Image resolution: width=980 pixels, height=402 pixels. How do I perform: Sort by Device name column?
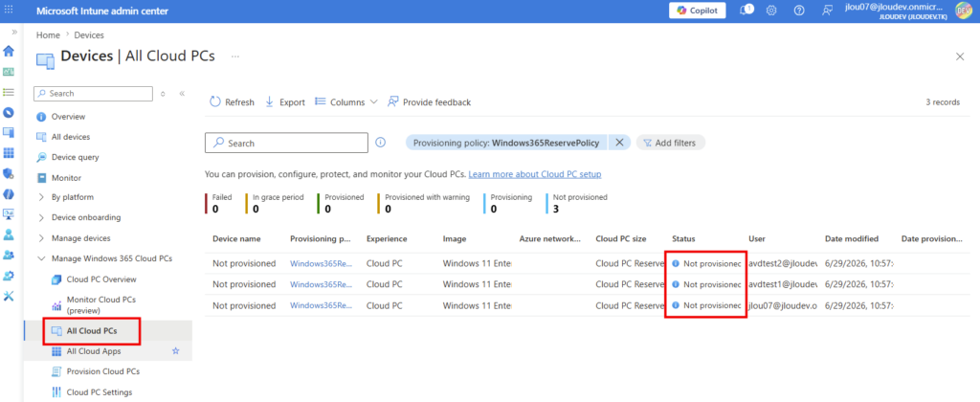coord(236,239)
